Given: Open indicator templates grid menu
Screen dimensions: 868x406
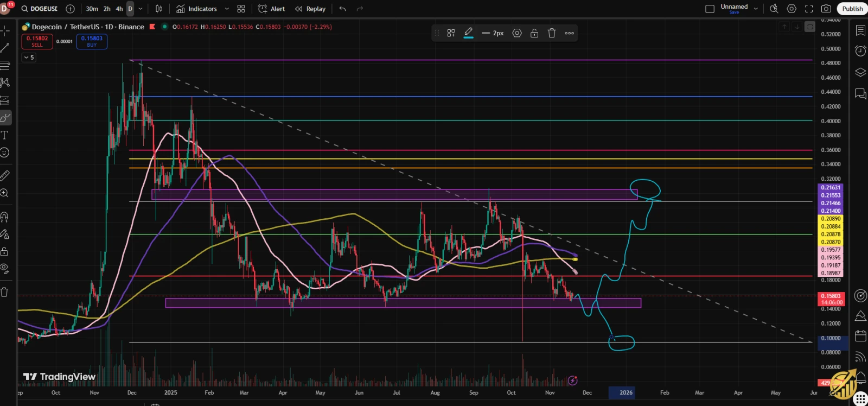Looking at the screenshot, I should tap(241, 9).
